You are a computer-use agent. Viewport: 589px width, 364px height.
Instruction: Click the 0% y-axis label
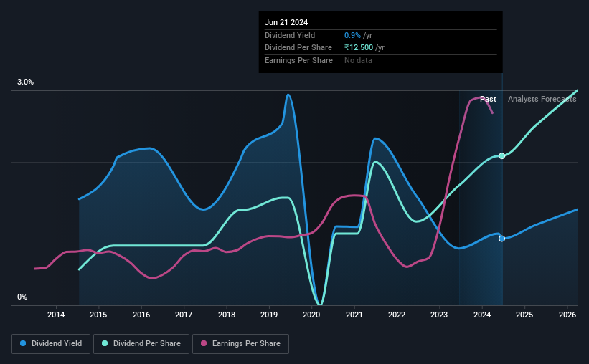click(x=22, y=297)
